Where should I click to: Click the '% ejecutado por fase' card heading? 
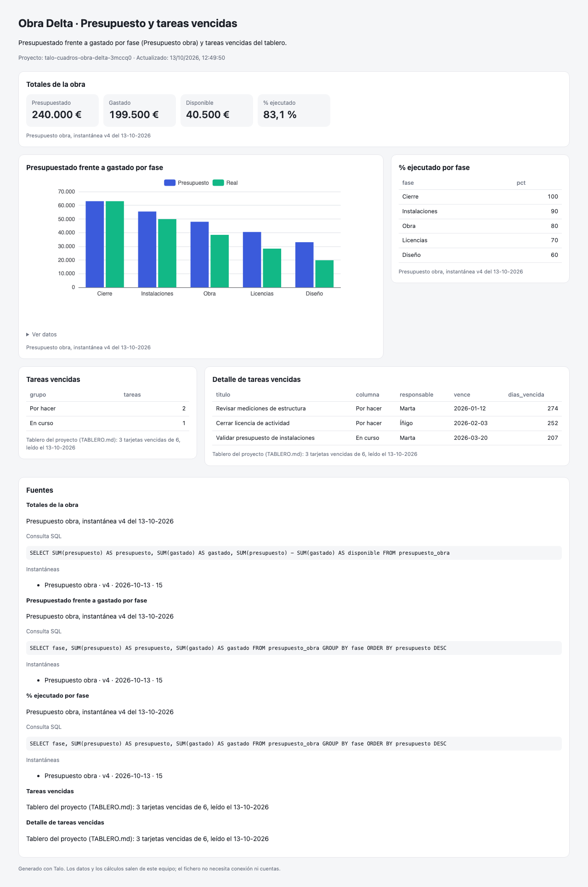[434, 168]
